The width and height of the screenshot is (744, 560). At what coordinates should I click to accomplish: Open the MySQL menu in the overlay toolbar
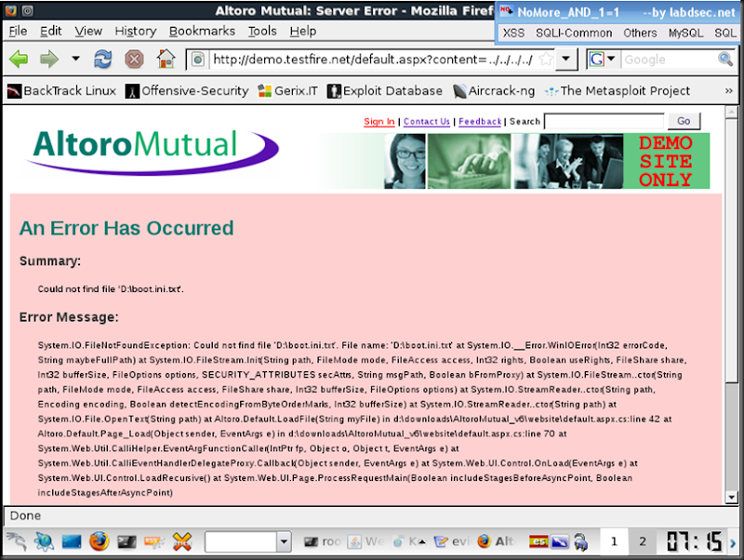pyautogui.click(x=685, y=33)
